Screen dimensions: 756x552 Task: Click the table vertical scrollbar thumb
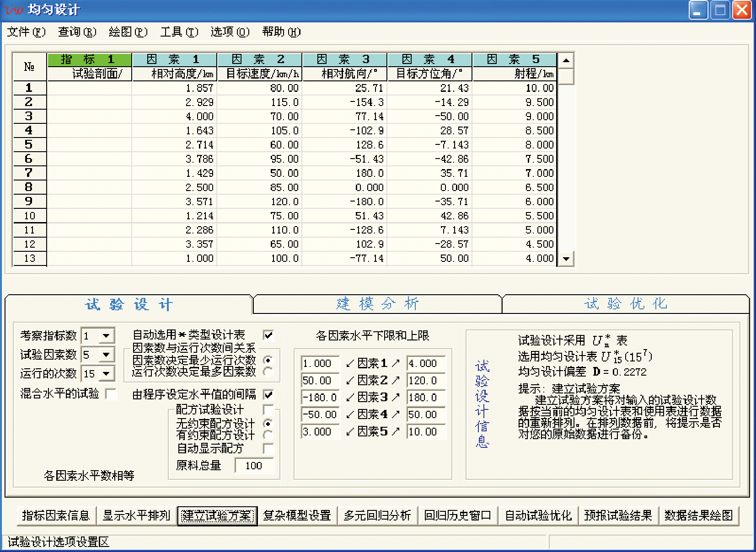pyautogui.click(x=566, y=76)
